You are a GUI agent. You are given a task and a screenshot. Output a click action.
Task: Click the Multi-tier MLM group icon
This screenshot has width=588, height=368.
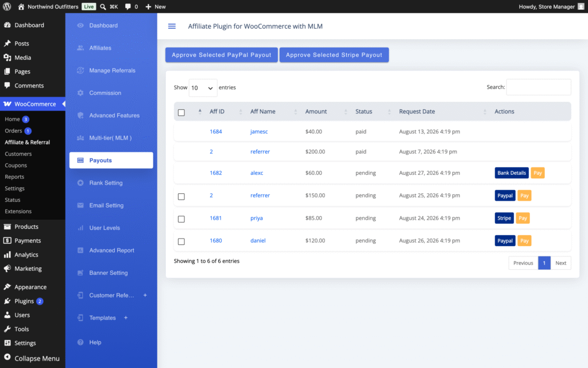click(x=80, y=138)
